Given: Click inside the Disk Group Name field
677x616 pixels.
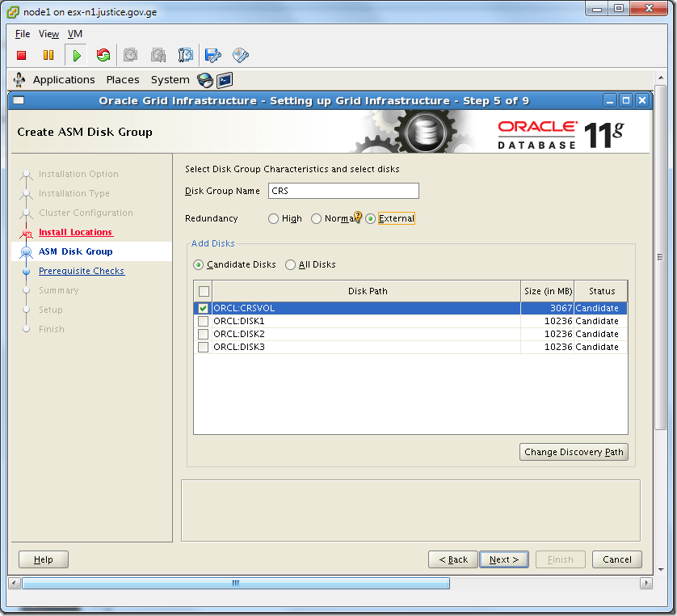Looking at the screenshot, I should pos(343,191).
